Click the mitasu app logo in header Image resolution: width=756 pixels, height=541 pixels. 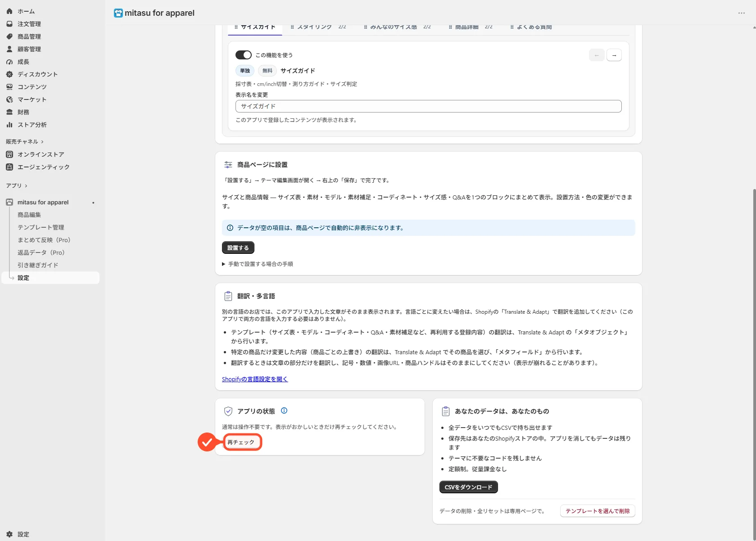click(118, 13)
